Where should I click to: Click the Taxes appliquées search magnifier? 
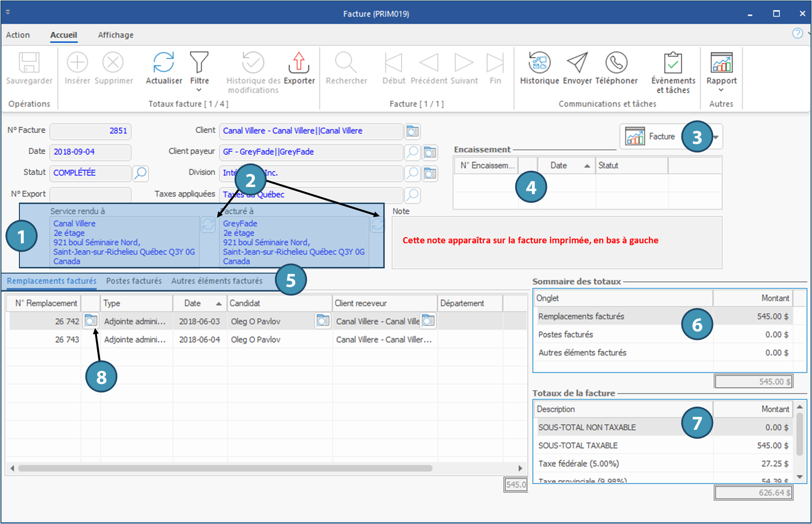point(413,195)
